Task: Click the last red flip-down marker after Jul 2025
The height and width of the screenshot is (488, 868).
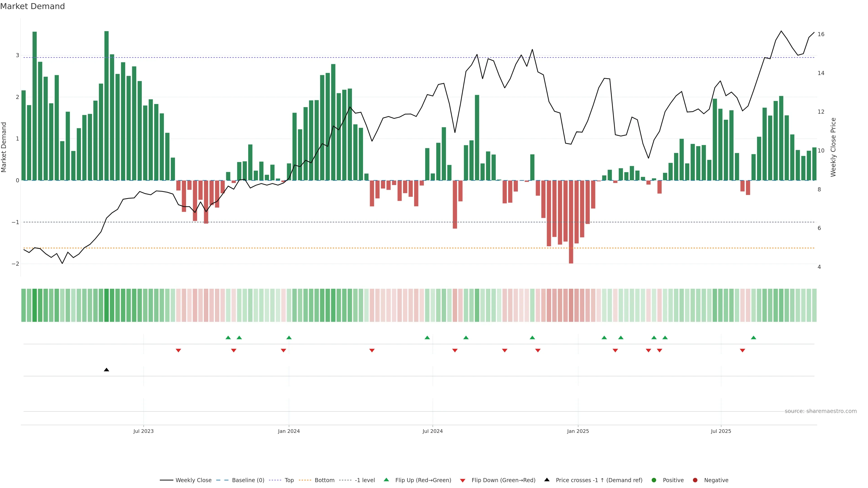Action: [x=742, y=351]
